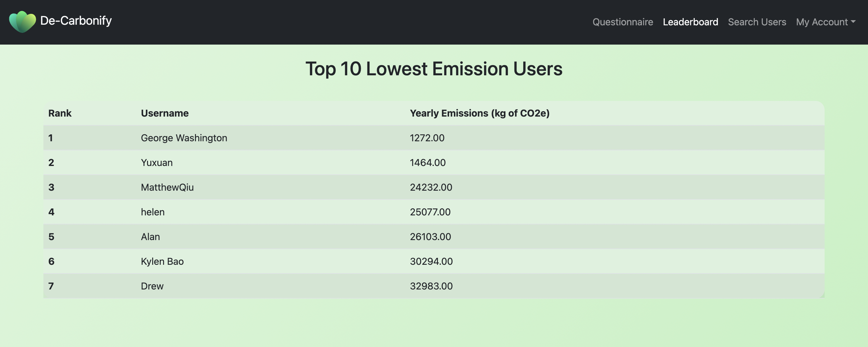Click the Rank column header
The width and height of the screenshot is (868, 347).
pos(60,113)
